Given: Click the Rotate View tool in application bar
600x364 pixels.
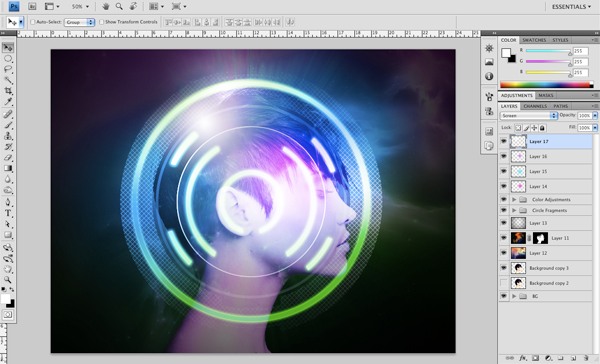Looking at the screenshot, I should pyautogui.click(x=133, y=7).
